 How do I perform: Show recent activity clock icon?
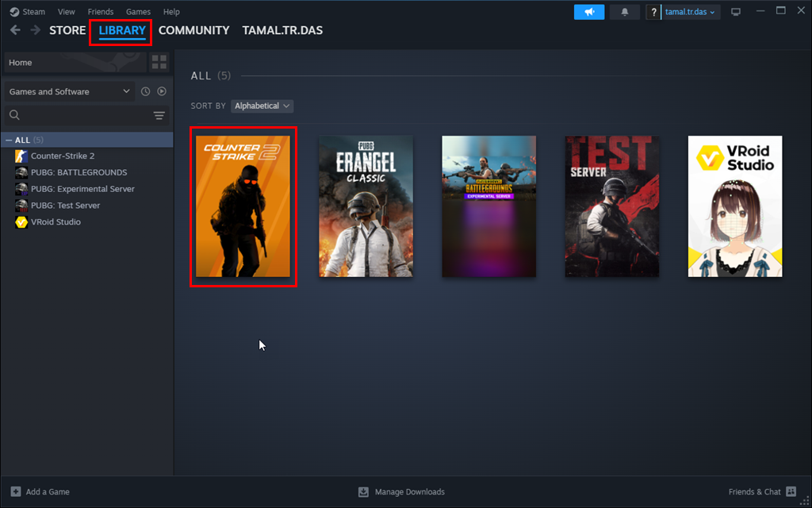(146, 91)
